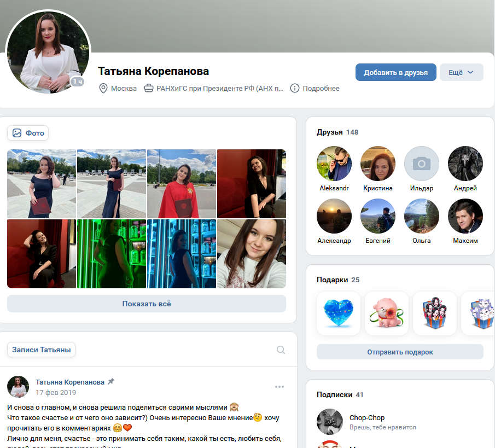Open top-row photo on red sofa in black outfit
This screenshot has height=448, width=495.
[x=252, y=184]
